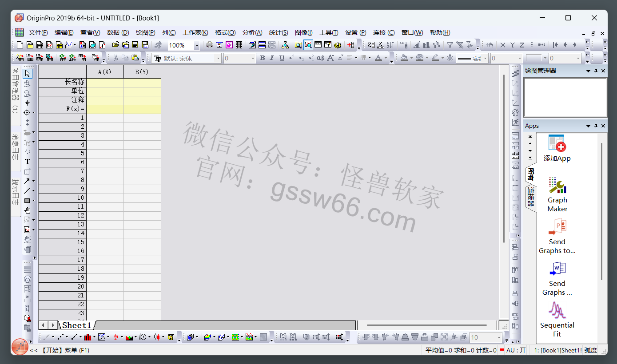This screenshot has width=617, height=364.
Task: Click the Open file folder icon
Action: pos(115,45)
